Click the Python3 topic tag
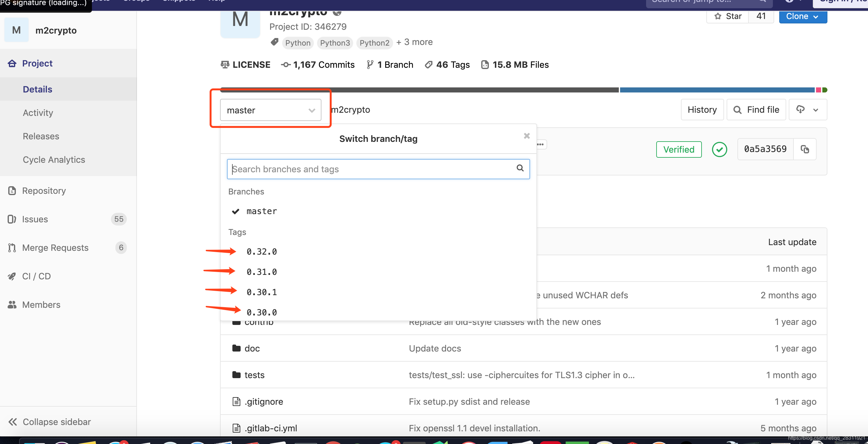This screenshot has width=868, height=444. pos(335,43)
